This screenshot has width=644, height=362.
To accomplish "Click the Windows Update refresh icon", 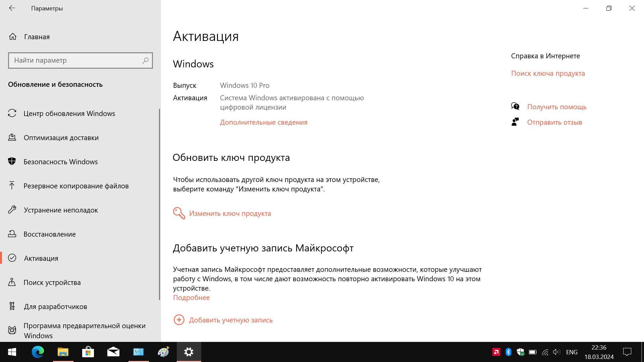I will [12, 113].
